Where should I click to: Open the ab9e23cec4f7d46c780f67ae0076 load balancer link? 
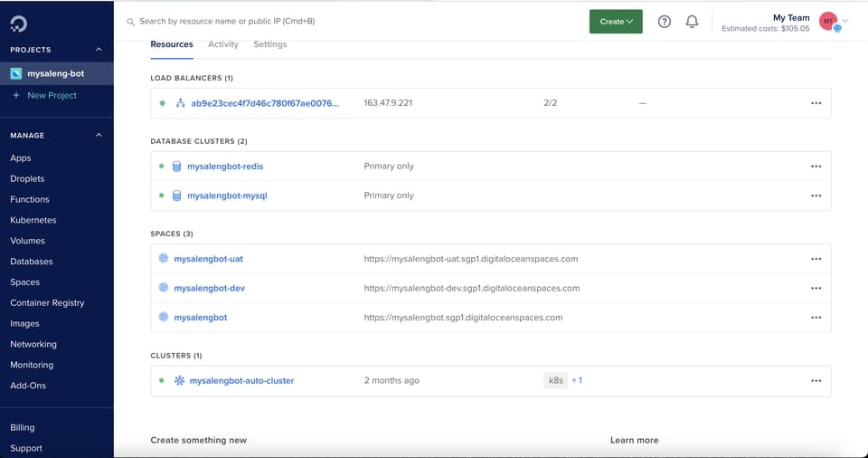[265, 103]
